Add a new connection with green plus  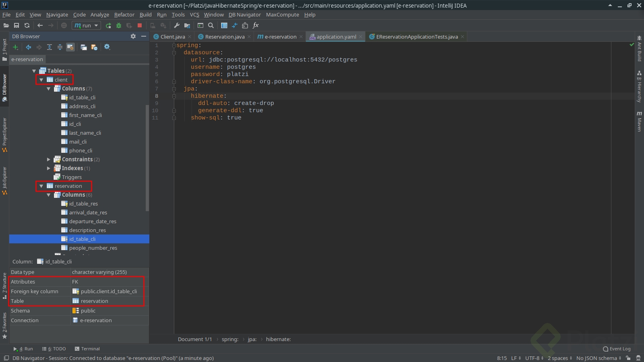[15, 47]
